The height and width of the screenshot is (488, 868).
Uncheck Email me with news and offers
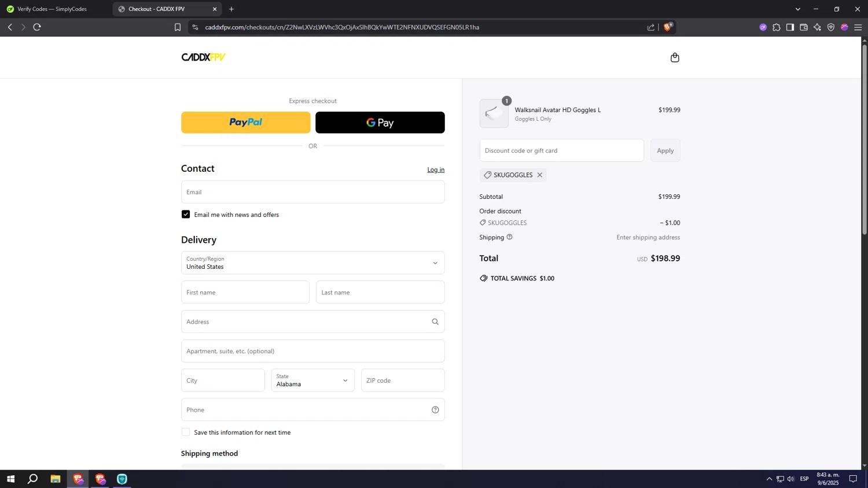[x=186, y=215]
